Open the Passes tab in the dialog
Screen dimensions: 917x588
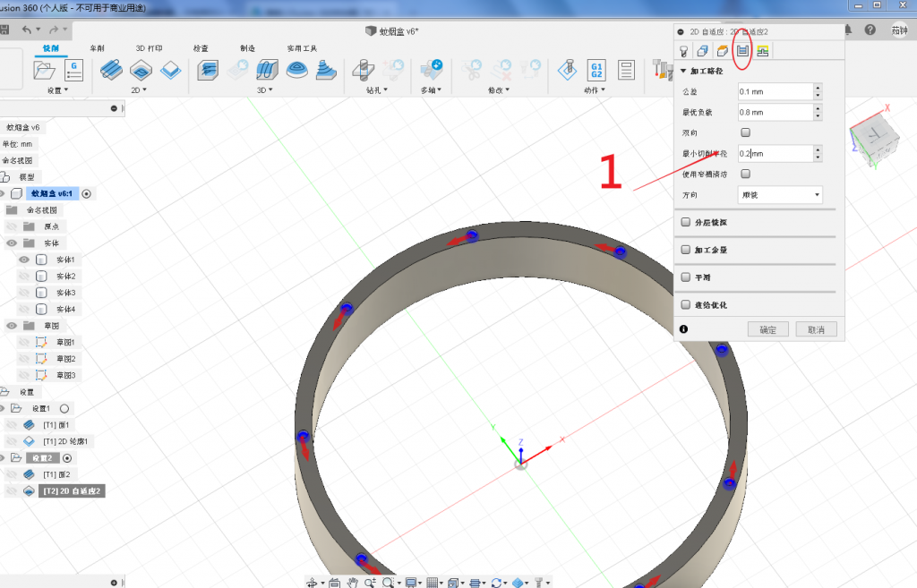[742, 51]
